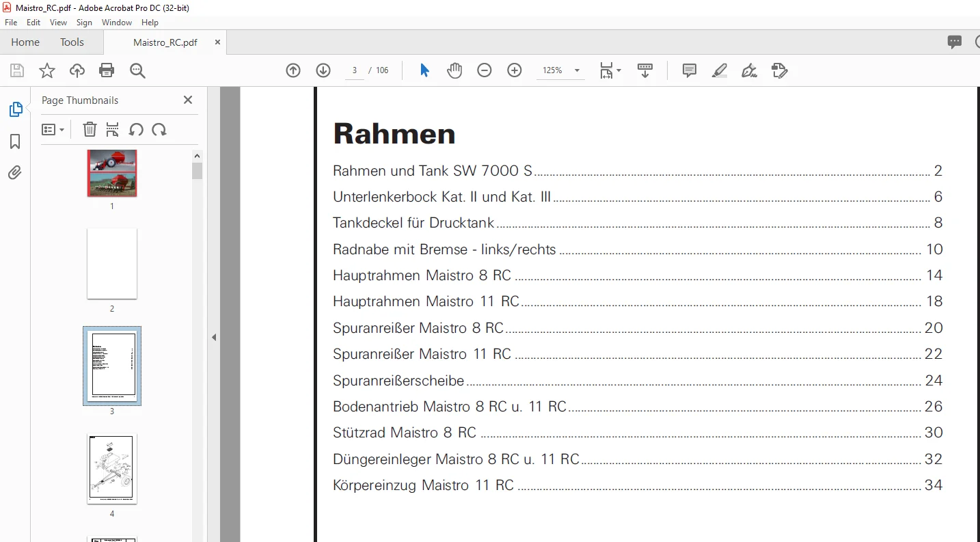This screenshot has height=542, width=980.
Task: Add the document to favorites with the star icon
Action: coord(47,70)
